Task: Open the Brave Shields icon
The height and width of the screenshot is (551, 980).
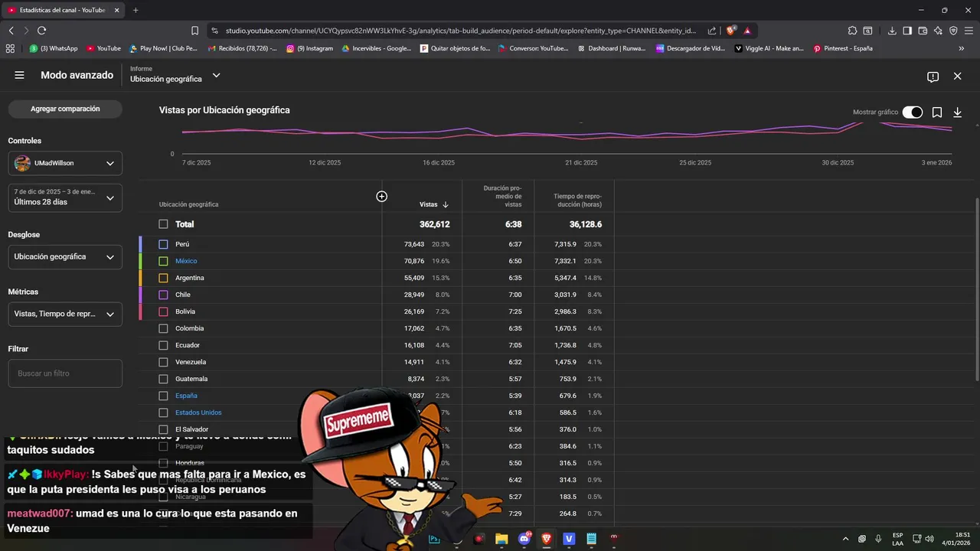Action: click(x=731, y=31)
